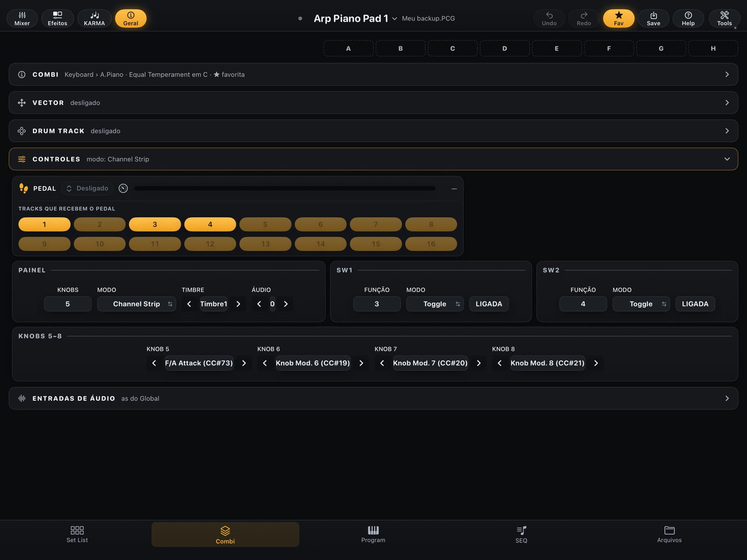
Task: Collapse the pedal panel with minus
Action: point(454,189)
